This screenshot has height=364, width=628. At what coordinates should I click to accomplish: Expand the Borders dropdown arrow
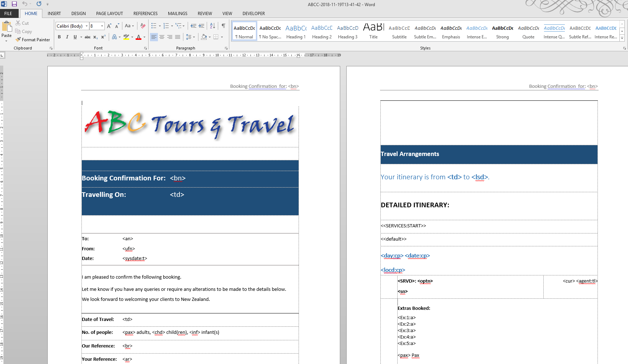(222, 37)
